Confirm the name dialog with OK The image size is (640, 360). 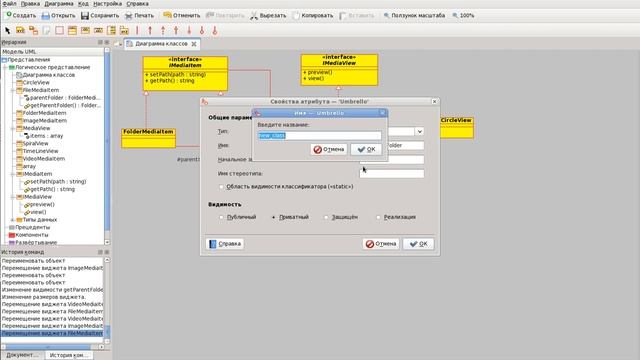pos(366,149)
